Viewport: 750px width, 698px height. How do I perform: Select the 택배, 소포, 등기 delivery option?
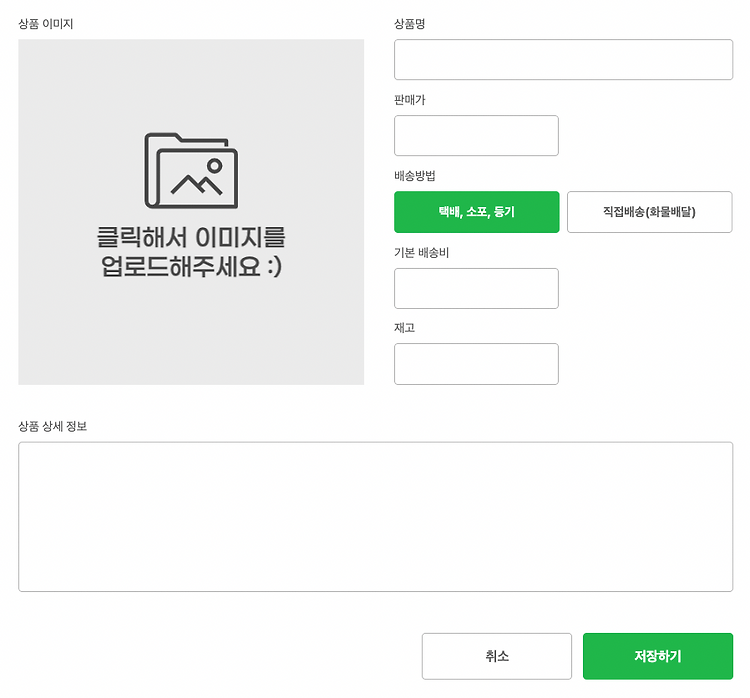(476, 212)
